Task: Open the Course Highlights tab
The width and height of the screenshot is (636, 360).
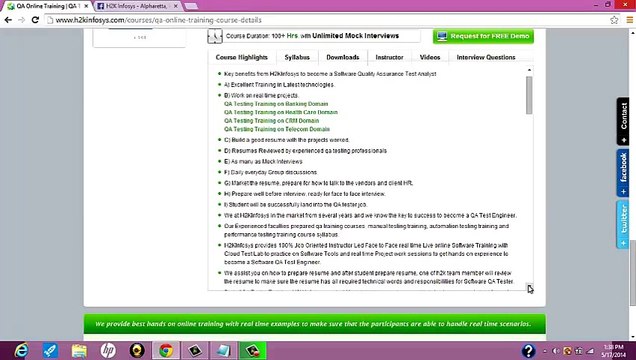Action: pyautogui.click(x=242, y=57)
